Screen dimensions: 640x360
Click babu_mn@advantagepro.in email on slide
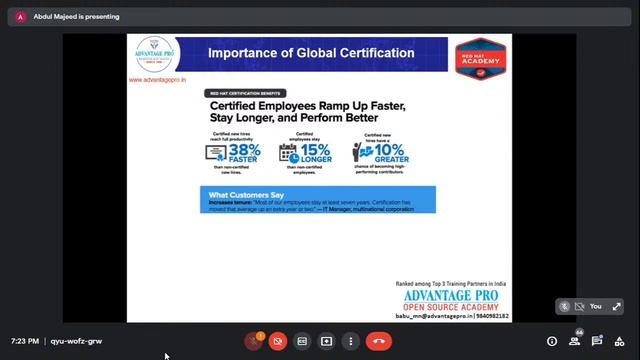point(434,316)
